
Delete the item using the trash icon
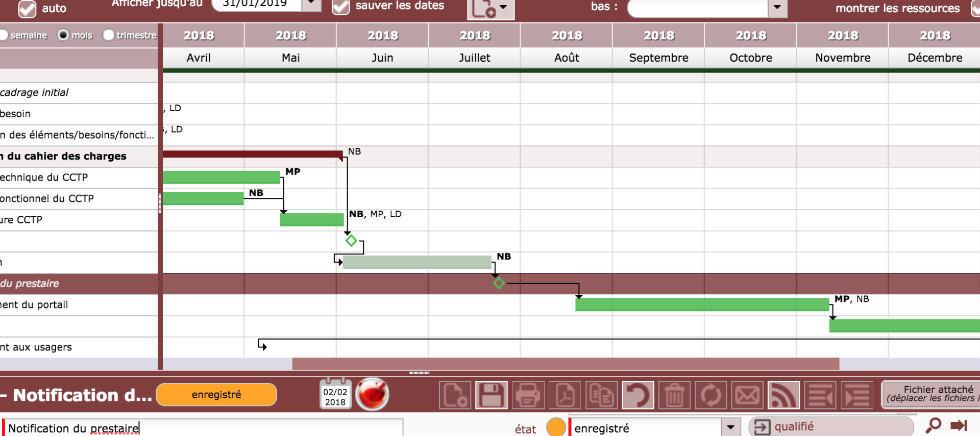[x=674, y=395]
